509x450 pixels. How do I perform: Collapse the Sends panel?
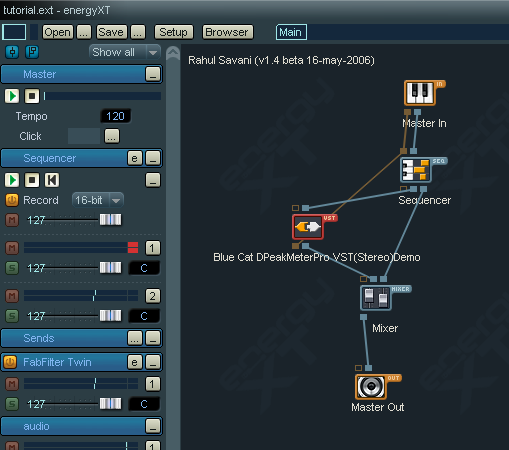(x=153, y=338)
